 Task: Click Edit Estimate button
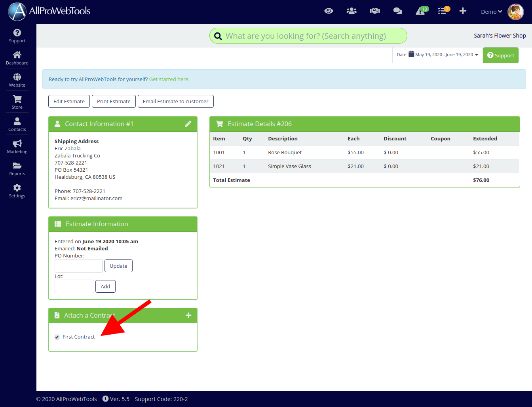point(69,101)
